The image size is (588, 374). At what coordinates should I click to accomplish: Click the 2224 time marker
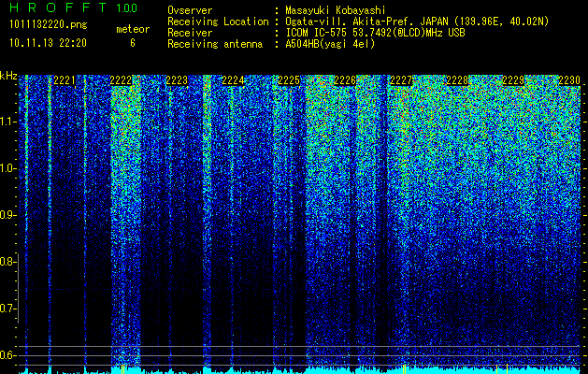(x=233, y=80)
